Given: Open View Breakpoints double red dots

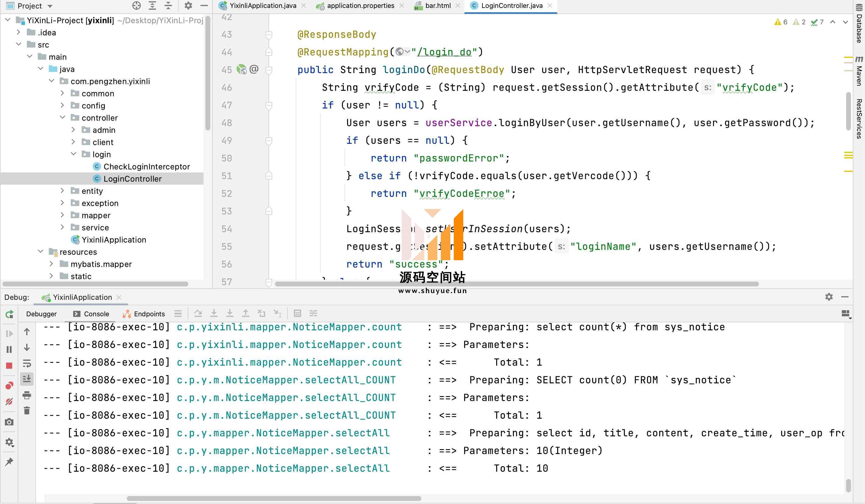Looking at the screenshot, I should 9,385.
